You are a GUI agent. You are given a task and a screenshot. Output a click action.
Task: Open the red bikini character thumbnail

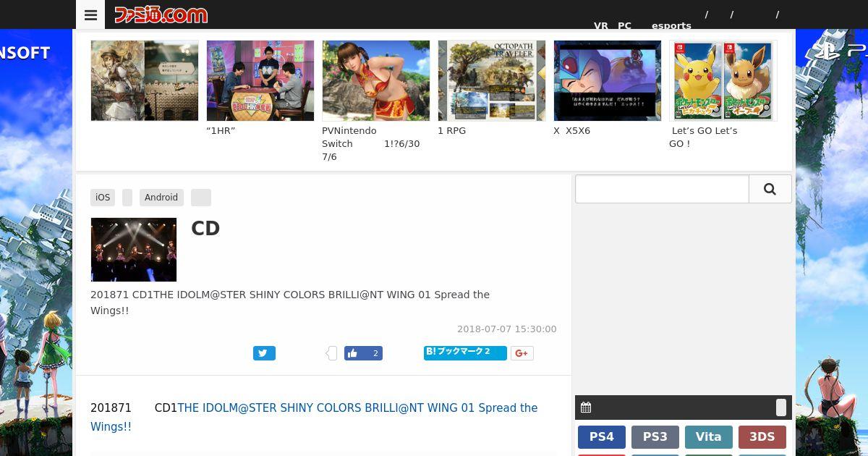pos(376,80)
